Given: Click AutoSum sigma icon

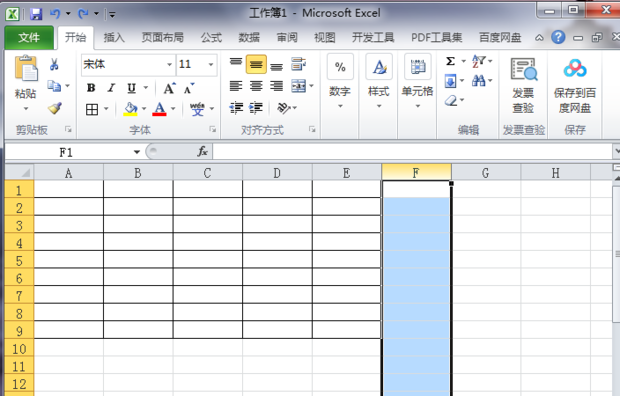Looking at the screenshot, I should pyautogui.click(x=450, y=61).
